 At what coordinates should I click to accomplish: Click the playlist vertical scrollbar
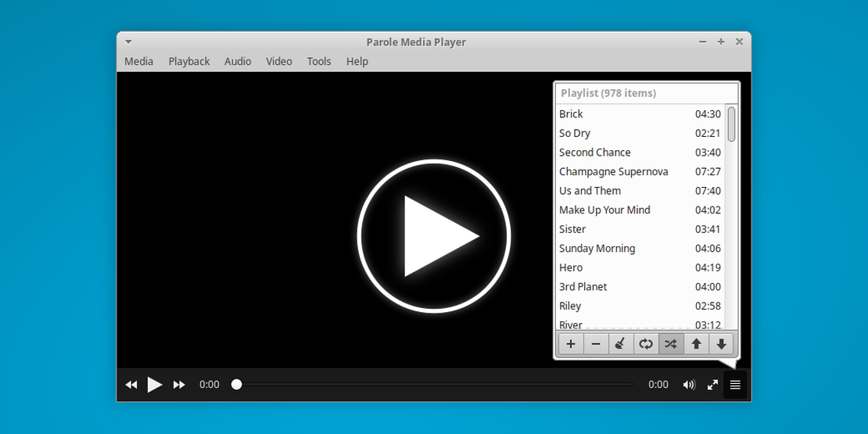tap(731, 124)
